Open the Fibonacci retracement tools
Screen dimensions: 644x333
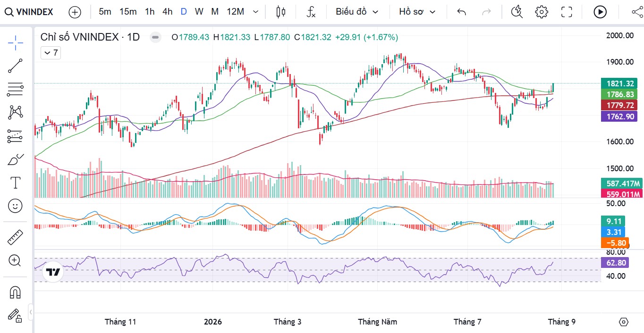click(x=15, y=89)
